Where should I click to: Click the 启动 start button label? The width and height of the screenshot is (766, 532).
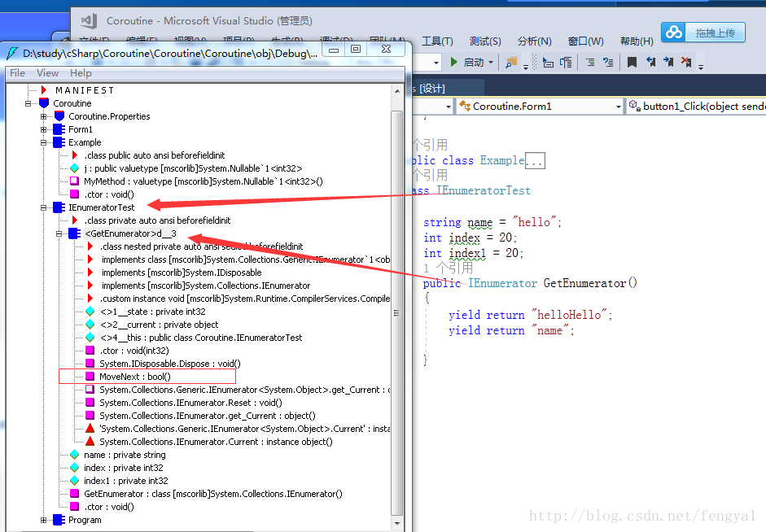[473, 63]
